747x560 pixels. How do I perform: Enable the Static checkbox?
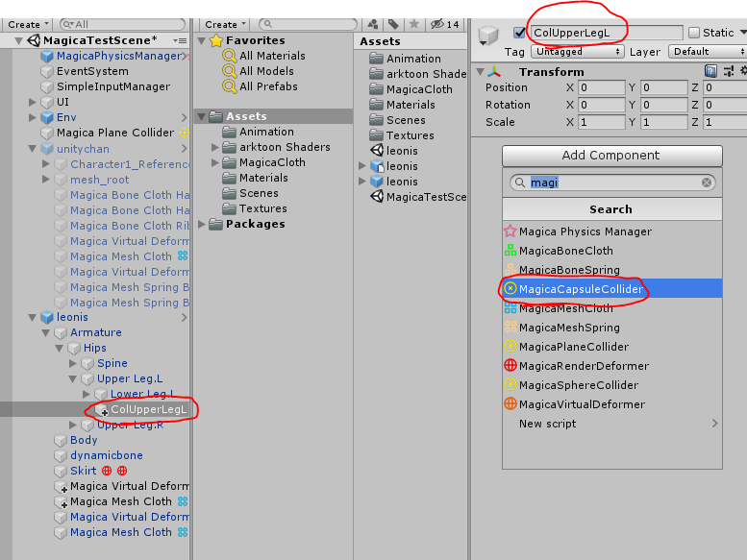click(x=694, y=33)
